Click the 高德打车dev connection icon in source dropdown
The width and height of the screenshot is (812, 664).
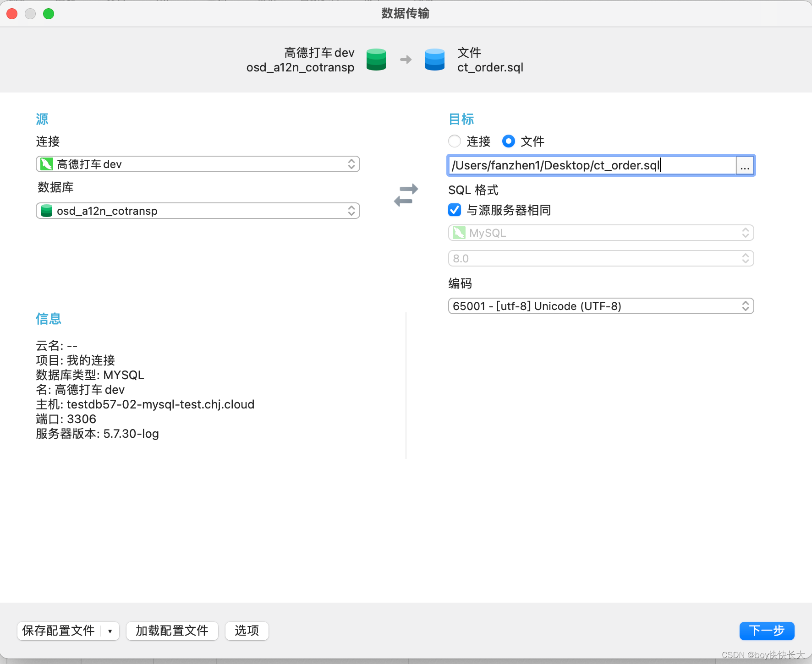coord(47,164)
